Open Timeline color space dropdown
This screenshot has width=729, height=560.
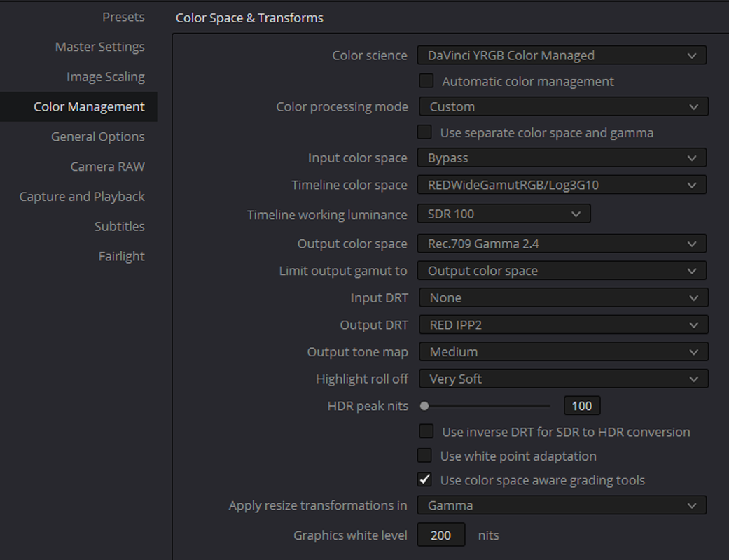tap(562, 185)
